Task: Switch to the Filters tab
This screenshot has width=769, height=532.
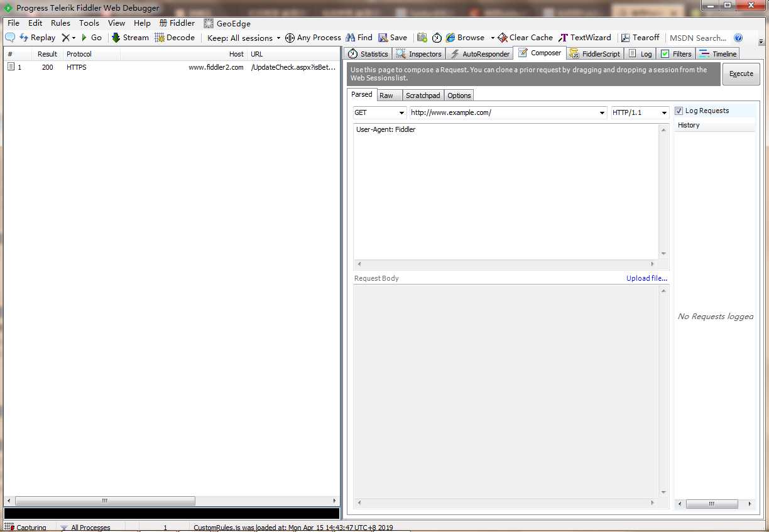Action: pyautogui.click(x=676, y=54)
